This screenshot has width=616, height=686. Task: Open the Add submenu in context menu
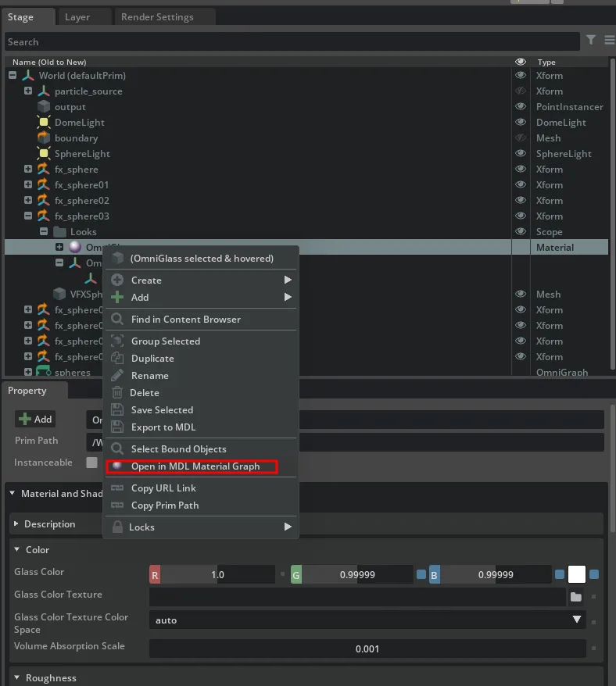click(202, 297)
